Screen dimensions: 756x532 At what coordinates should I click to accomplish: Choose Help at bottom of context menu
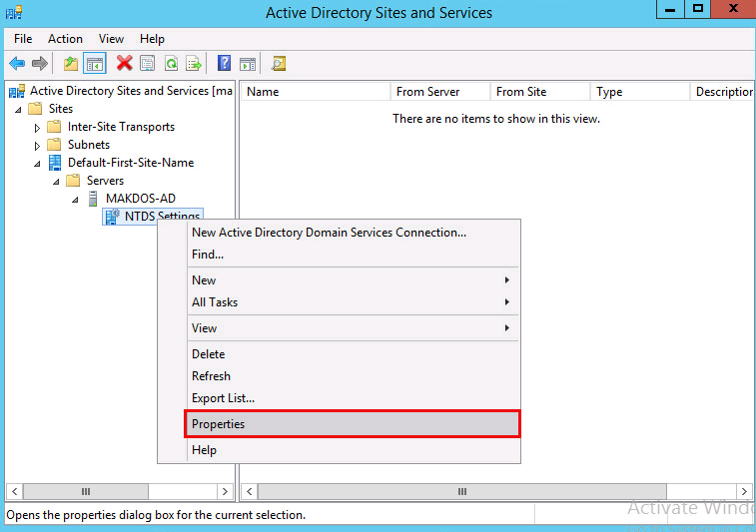353,450
